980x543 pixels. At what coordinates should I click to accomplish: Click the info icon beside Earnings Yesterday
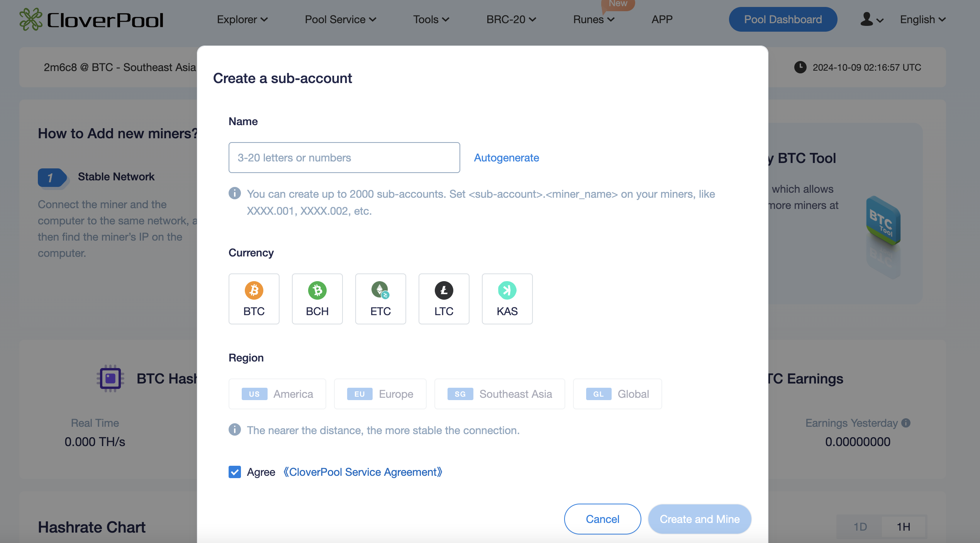click(905, 423)
